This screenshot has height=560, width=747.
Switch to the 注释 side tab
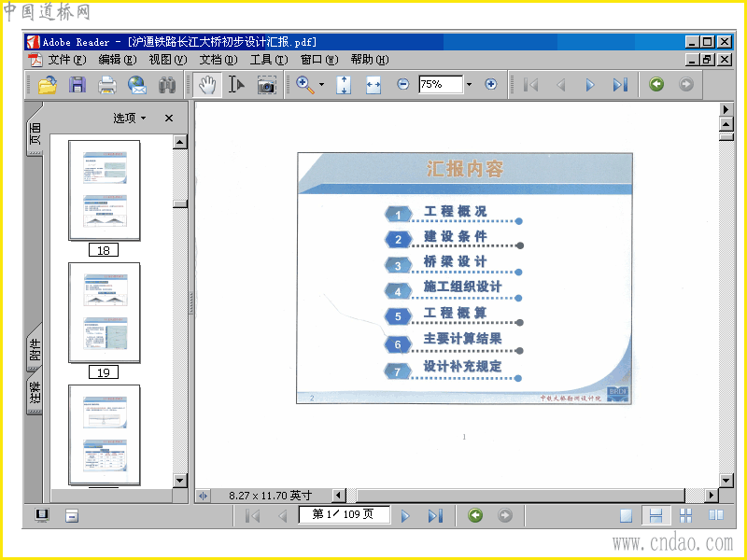[x=35, y=393]
